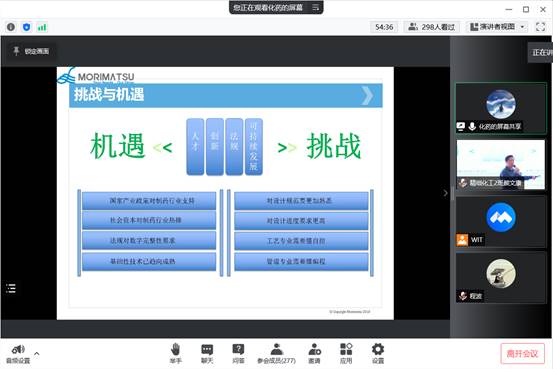Open 应用 apps grid icon

coord(346,353)
